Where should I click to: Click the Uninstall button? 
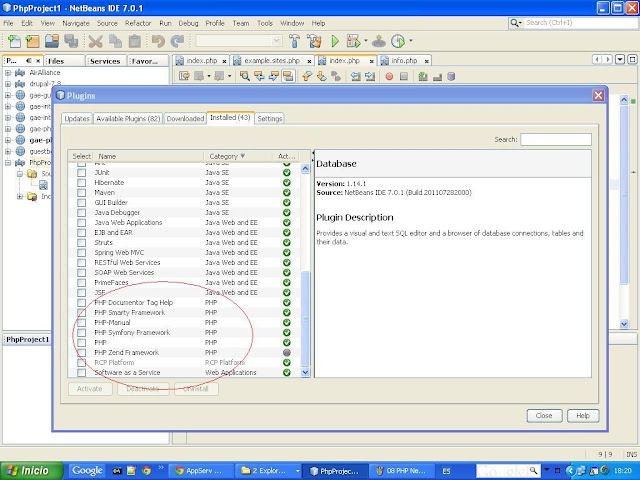tap(196, 389)
